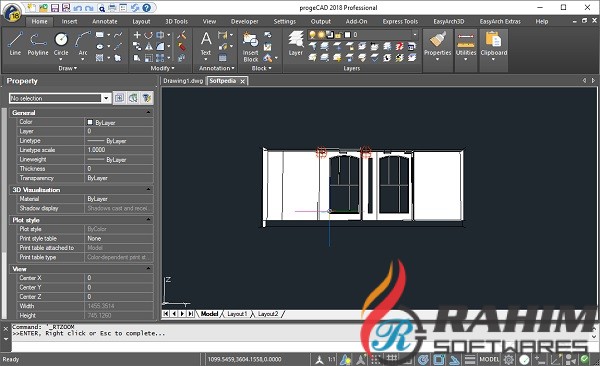Image resolution: width=600 pixels, height=366 pixels.
Task: Click the Rotate tool in Modify panel
Action: pos(148,35)
